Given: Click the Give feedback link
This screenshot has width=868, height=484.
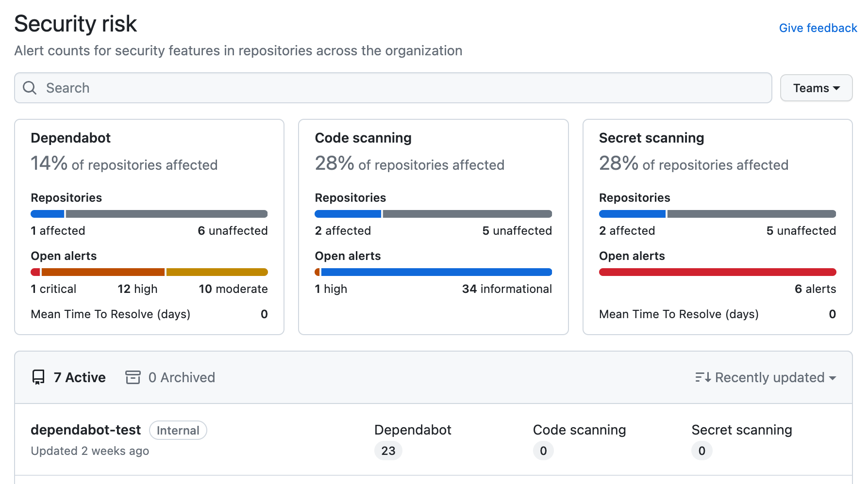Looking at the screenshot, I should point(818,28).
